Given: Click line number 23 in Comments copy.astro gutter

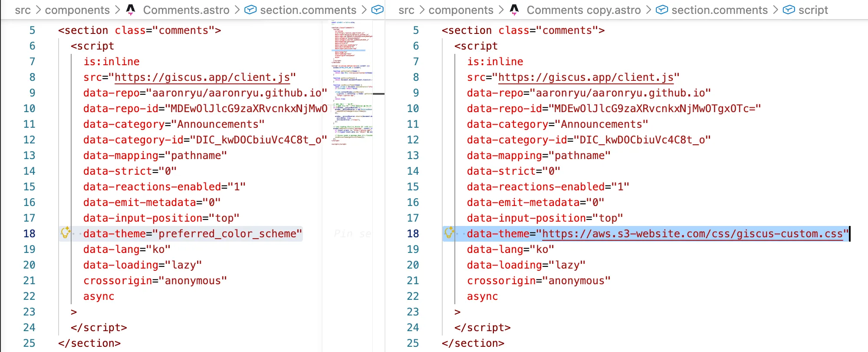Looking at the screenshot, I should 413,312.
